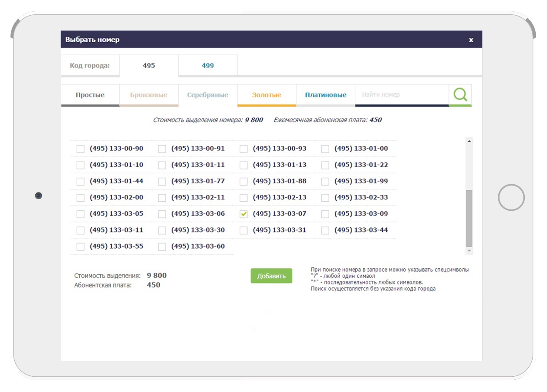Focus the Найти номер search field
This screenshot has width=547, height=392.
tap(402, 95)
